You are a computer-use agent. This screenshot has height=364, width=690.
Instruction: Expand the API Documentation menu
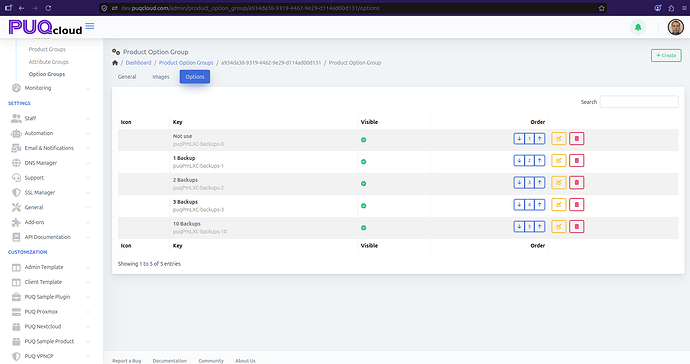(x=51, y=237)
